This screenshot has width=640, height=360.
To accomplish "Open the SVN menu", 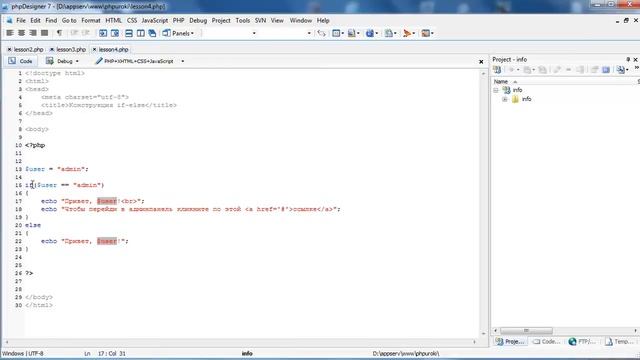I will tap(260, 20).
